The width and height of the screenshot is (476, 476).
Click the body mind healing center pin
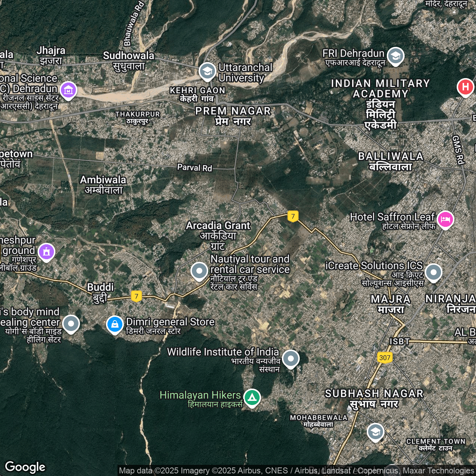tap(71, 324)
